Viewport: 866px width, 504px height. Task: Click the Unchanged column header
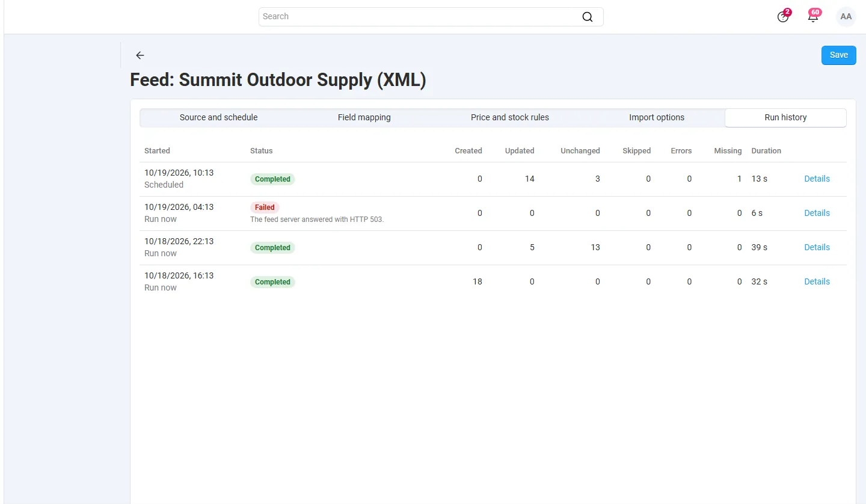[x=580, y=151]
